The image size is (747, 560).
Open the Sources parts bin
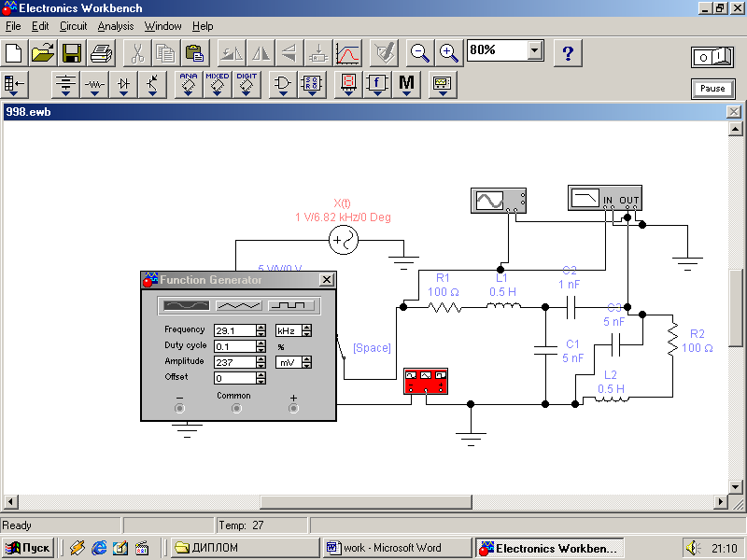65,85
